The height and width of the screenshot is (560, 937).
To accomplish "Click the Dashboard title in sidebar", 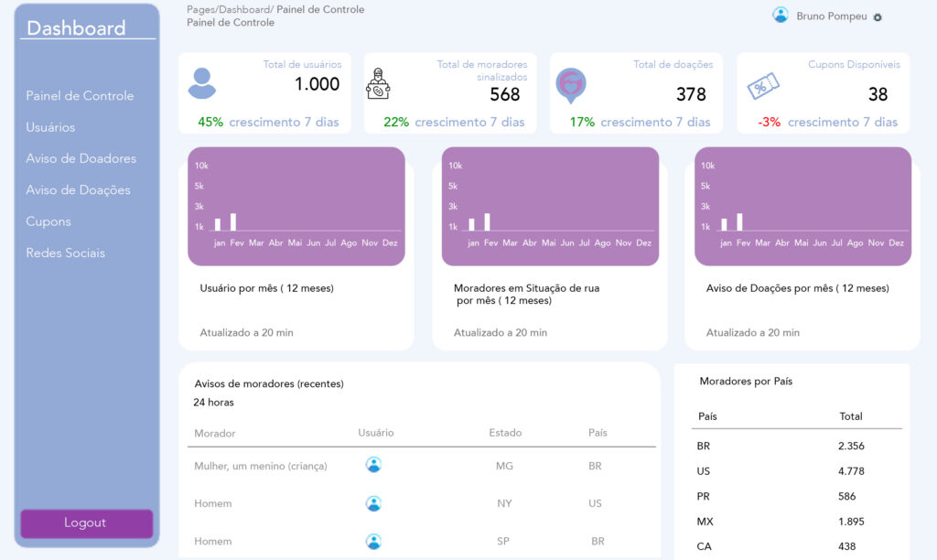I will tap(76, 28).
